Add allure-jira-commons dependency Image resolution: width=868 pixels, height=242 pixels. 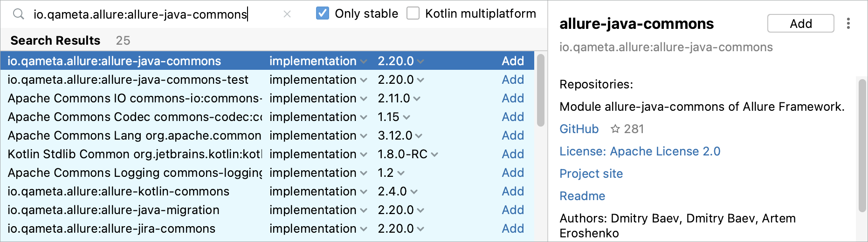[x=513, y=229]
